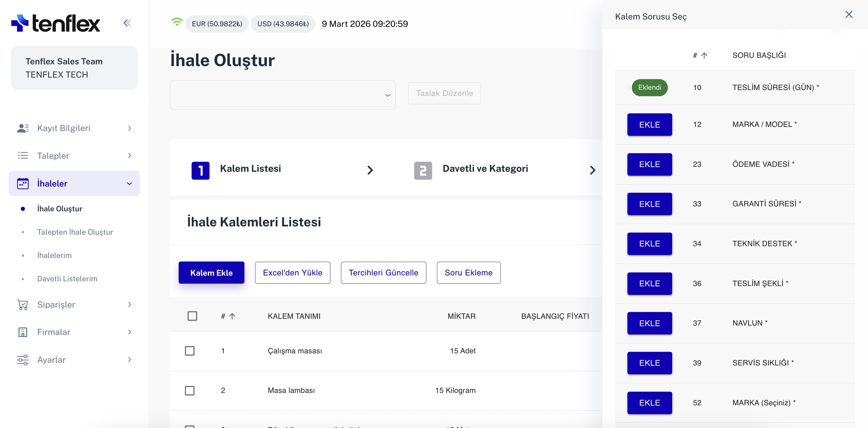Click arrow after Davetli ve Kategori step

(593, 170)
